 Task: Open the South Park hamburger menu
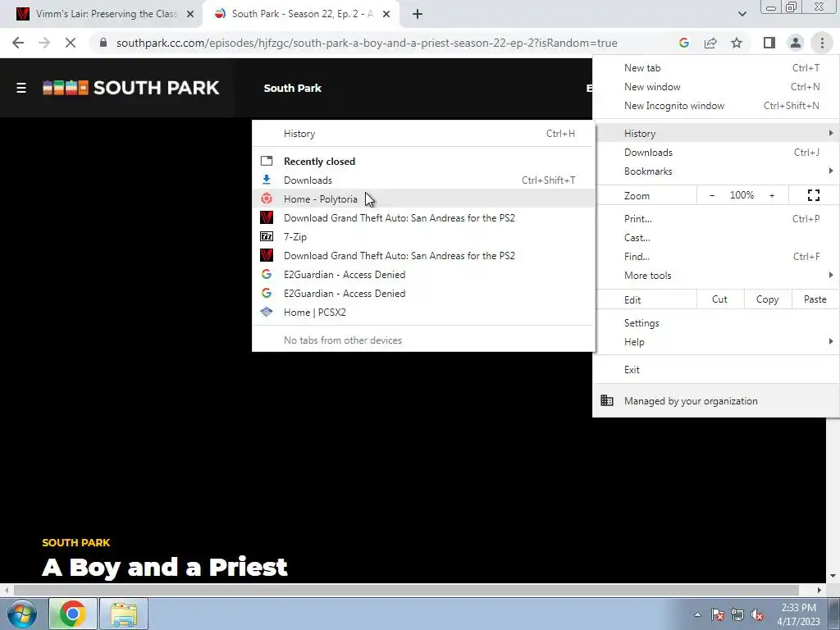(21, 88)
